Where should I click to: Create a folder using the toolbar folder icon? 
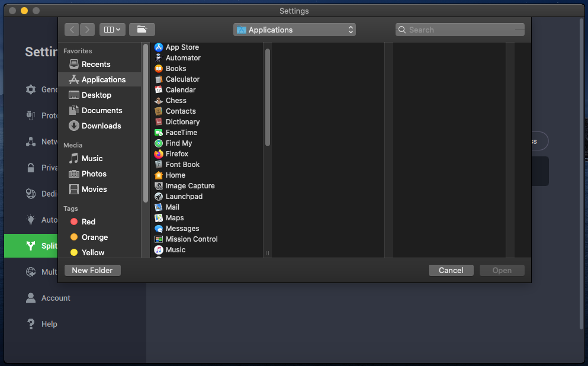pyautogui.click(x=142, y=30)
